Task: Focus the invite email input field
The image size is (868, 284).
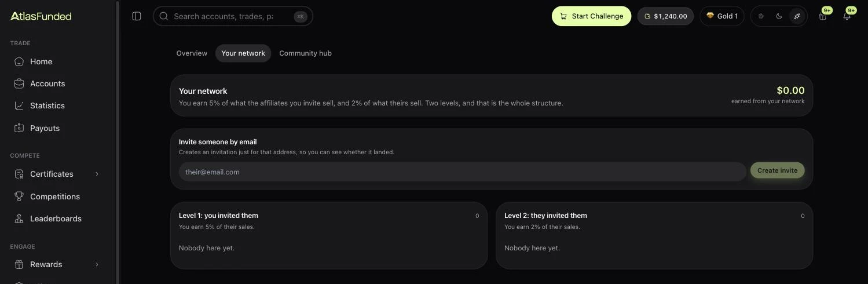Action: (463, 172)
